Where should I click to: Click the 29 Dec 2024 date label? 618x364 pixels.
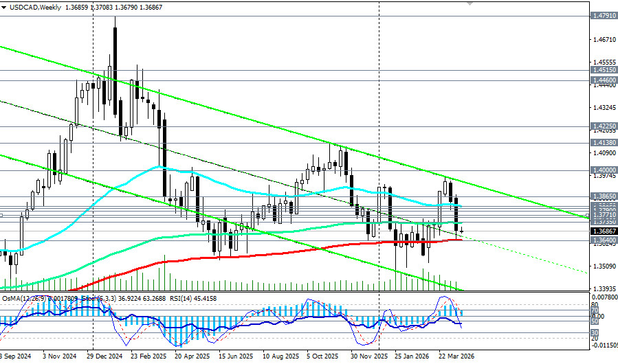[104, 356]
